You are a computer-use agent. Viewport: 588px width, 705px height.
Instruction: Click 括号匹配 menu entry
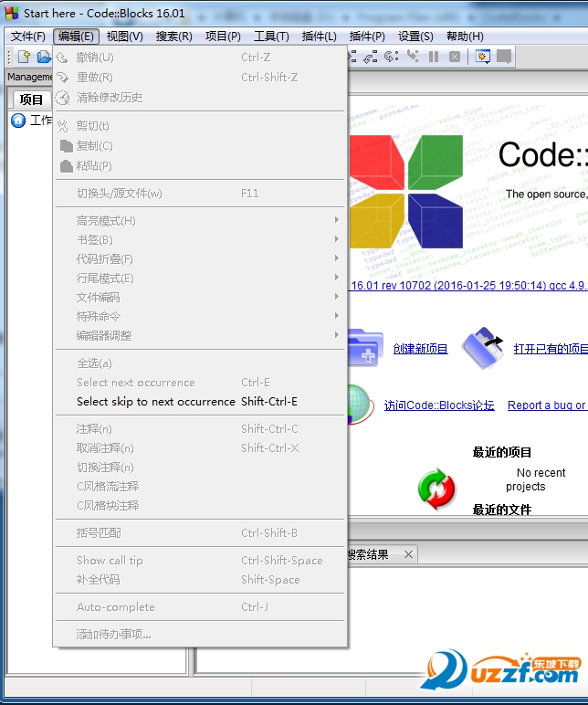200,532
